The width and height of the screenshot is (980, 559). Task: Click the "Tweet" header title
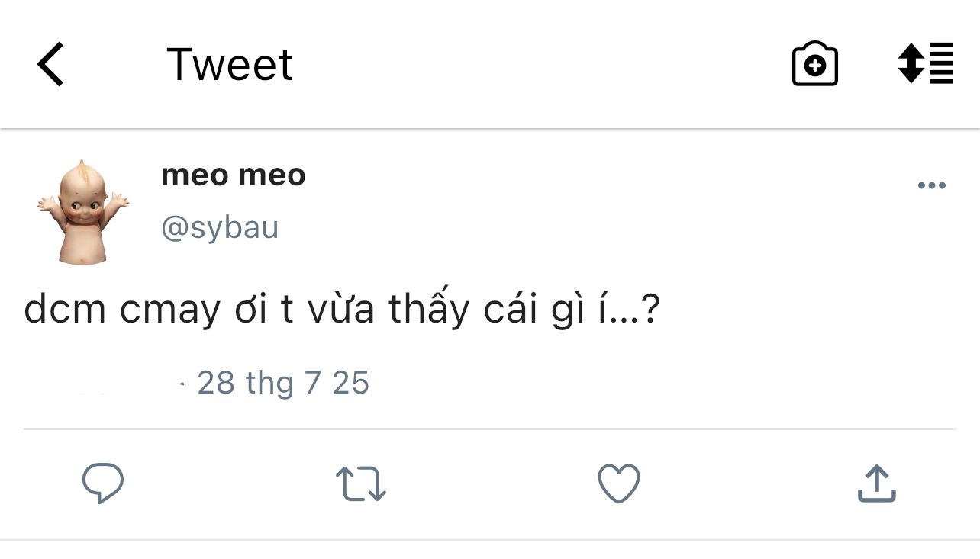tap(229, 64)
